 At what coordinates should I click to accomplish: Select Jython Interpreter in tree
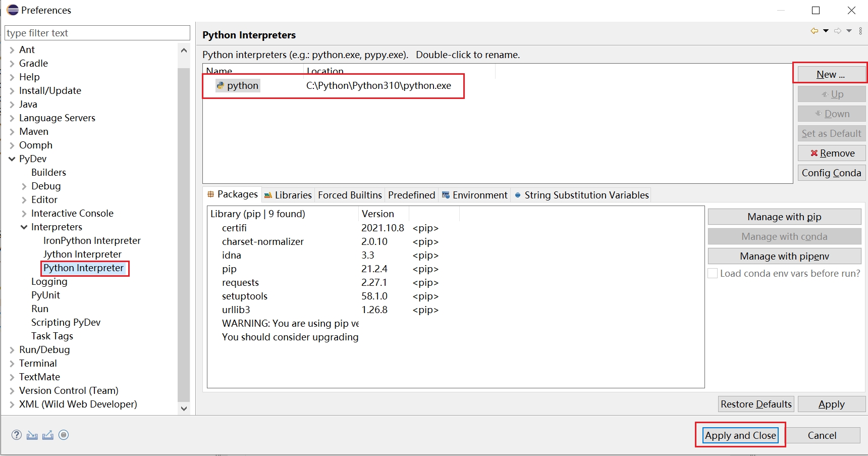pos(82,255)
